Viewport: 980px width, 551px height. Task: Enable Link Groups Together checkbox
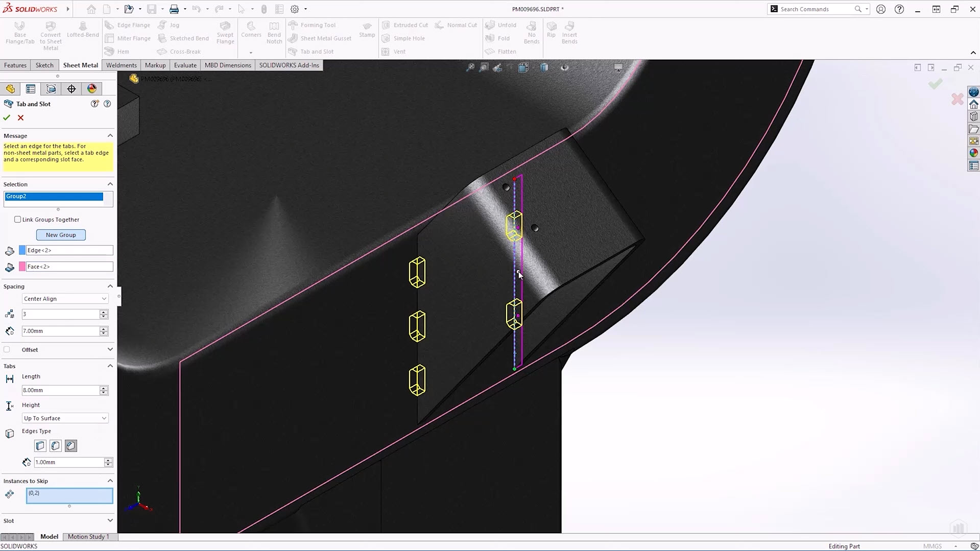click(x=18, y=220)
